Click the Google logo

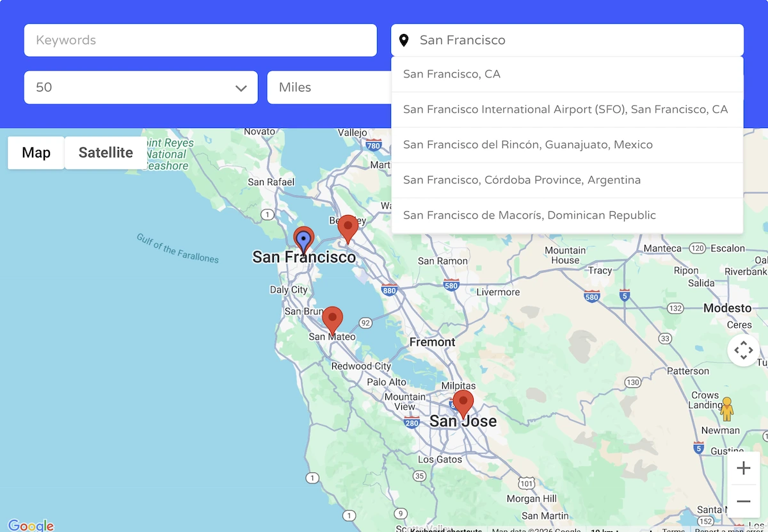coord(31,524)
